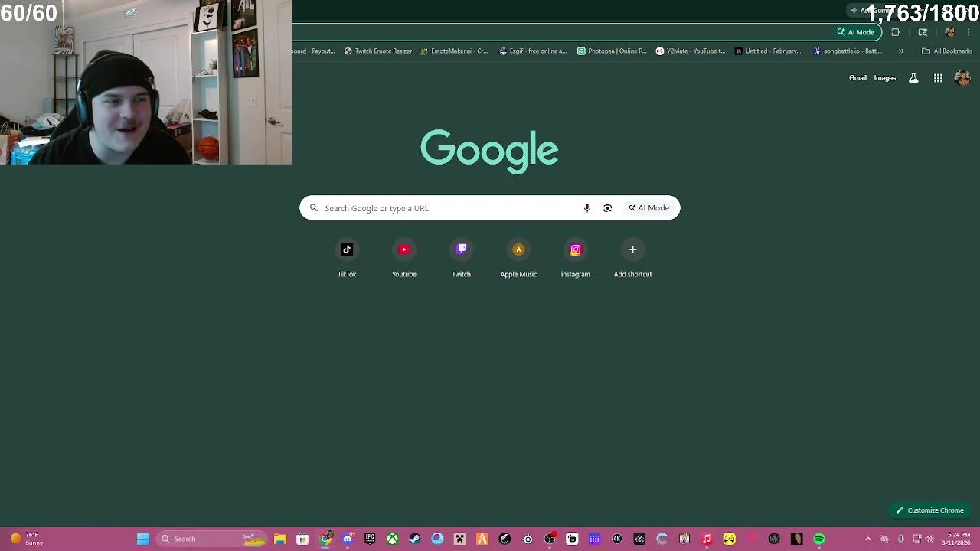980x551 pixels.
Task: Open Twitch Emote Resizer bookmark
Action: [378, 51]
